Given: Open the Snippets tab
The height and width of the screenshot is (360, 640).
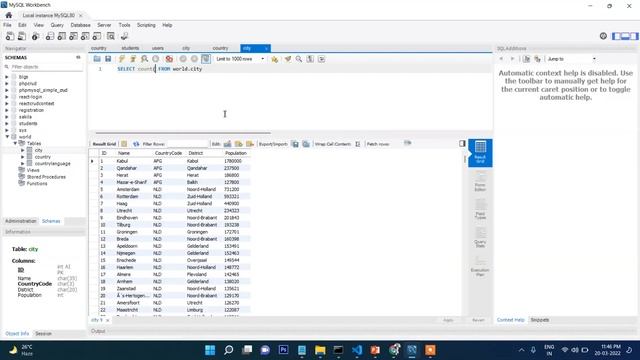Looking at the screenshot, I should pos(540,320).
